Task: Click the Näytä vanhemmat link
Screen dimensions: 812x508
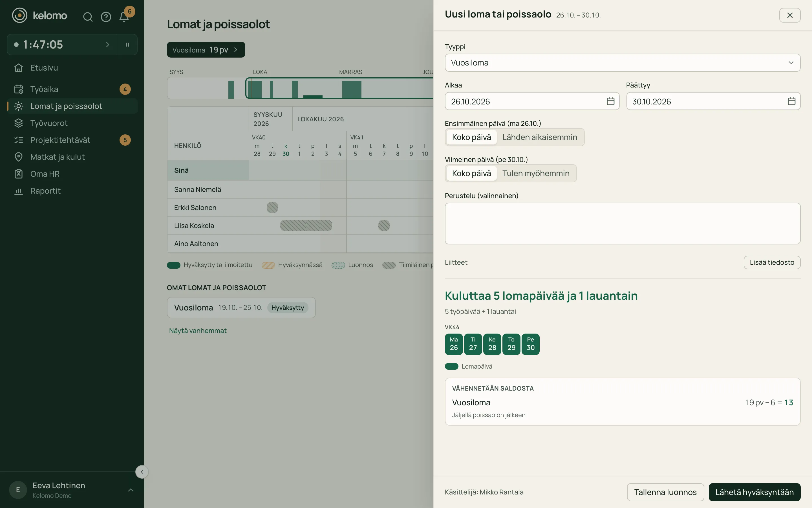Action: click(198, 330)
